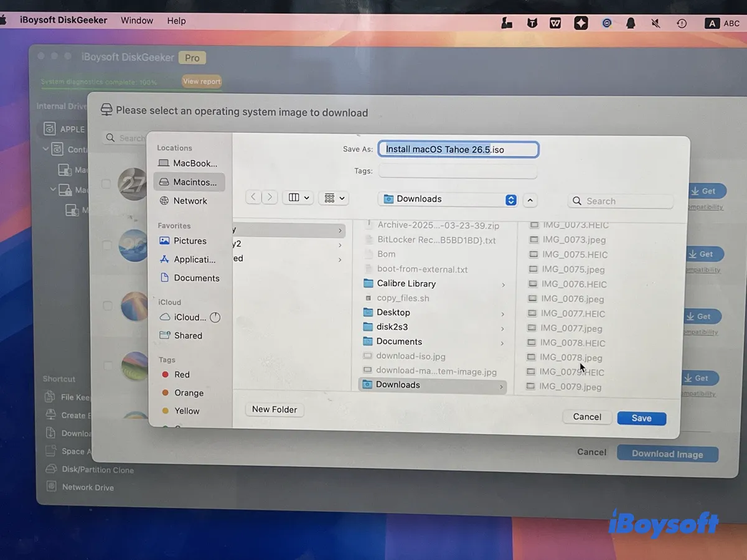Expand disk2s3 row chevron
Image resolution: width=747 pixels, height=560 pixels.
(x=502, y=329)
